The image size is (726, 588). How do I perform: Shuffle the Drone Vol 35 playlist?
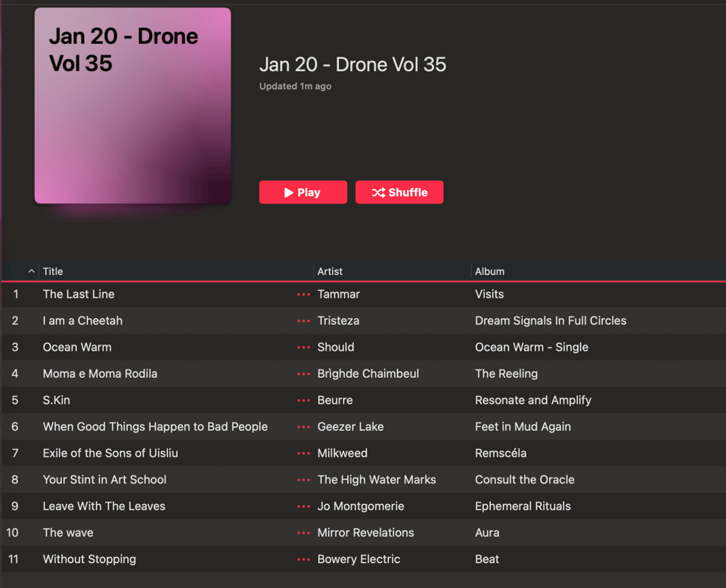(x=399, y=193)
